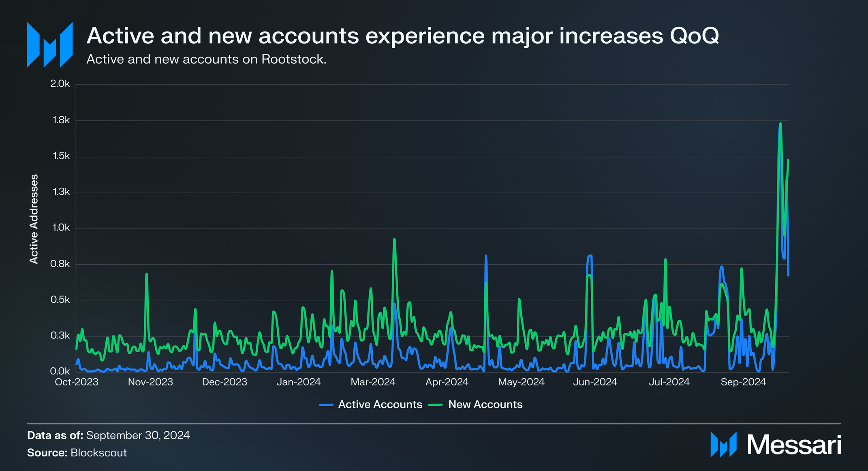This screenshot has width=868, height=471.
Task: Click the 0.8k y-axis tick label
Action: click(x=60, y=264)
